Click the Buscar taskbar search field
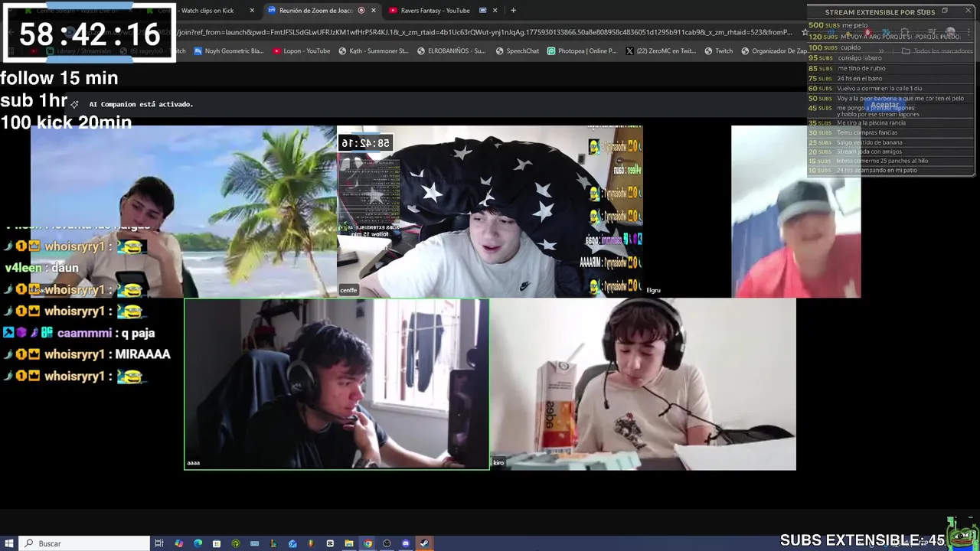980x551 pixels. (x=84, y=543)
